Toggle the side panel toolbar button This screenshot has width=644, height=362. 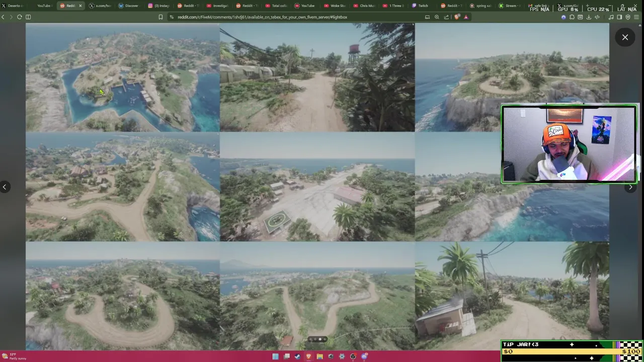tap(619, 17)
